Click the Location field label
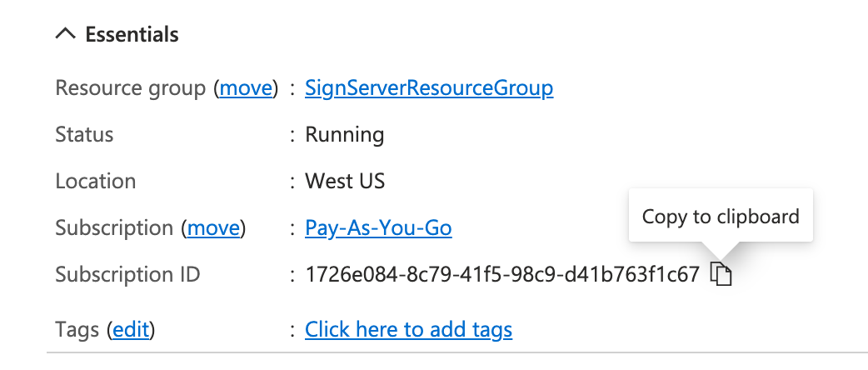This screenshot has height=370, width=868. pyautogui.click(x=95, y=181)
